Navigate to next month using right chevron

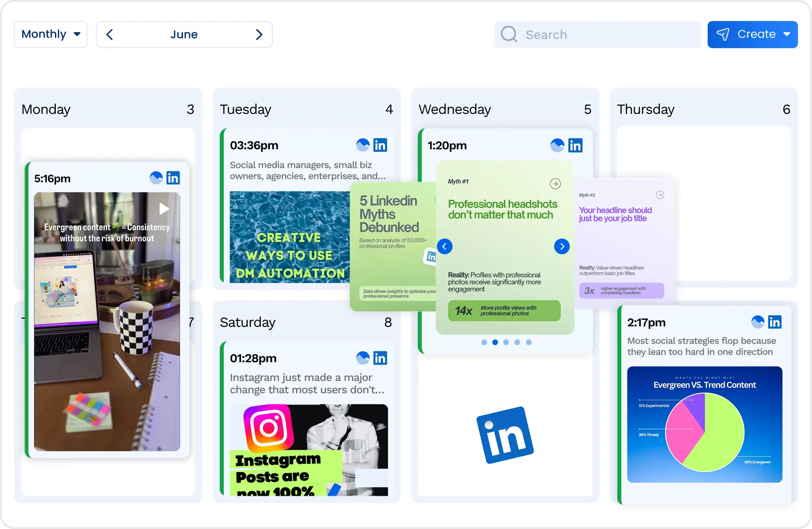tap(259, 34)
